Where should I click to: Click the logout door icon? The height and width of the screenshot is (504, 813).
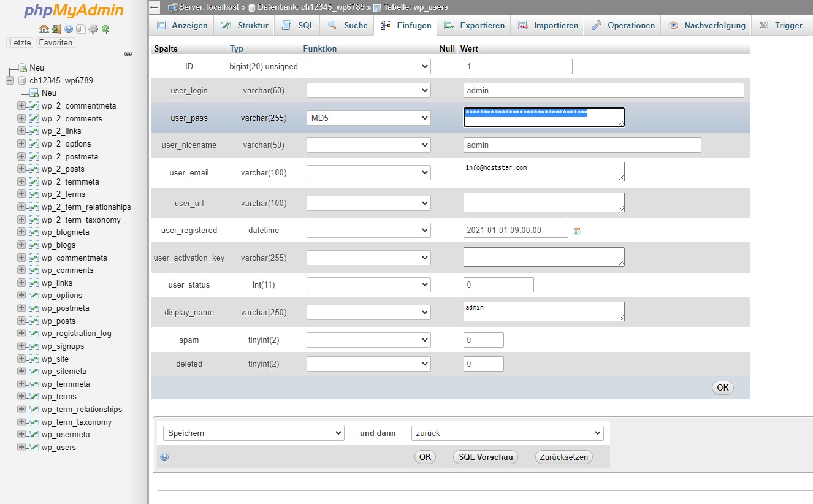(x=56, y=29)
